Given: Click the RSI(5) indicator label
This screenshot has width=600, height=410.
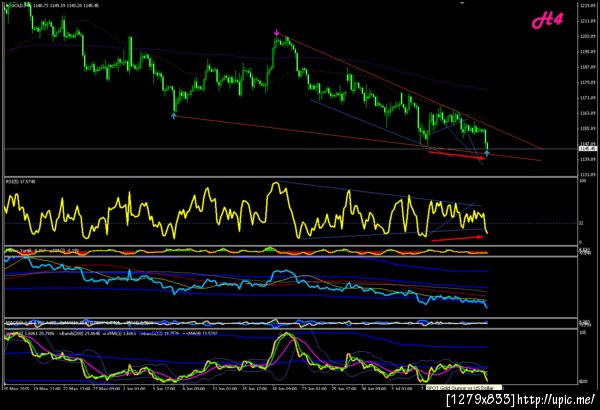Looking at the screenshot, I should (20, 181).
